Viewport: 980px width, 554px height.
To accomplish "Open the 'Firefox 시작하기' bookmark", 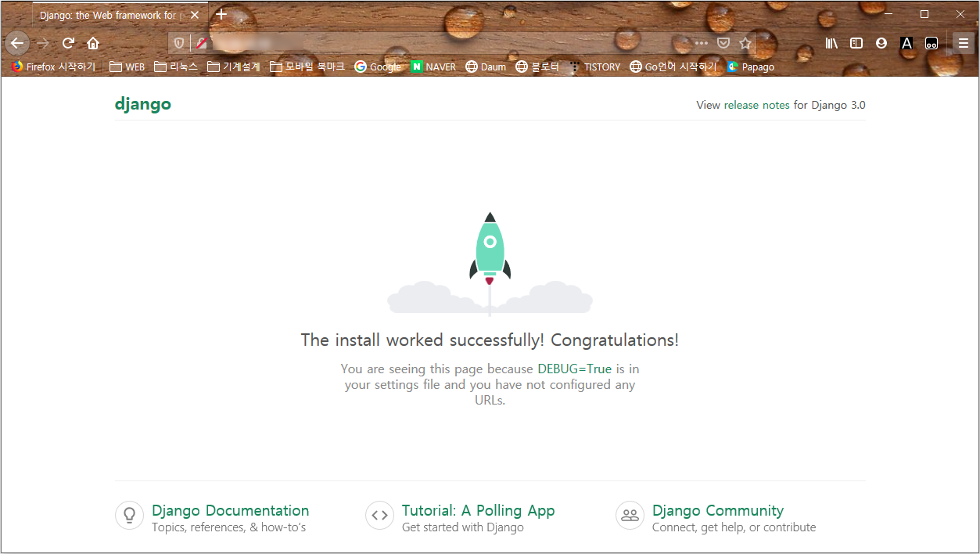I will coord(53,67).
